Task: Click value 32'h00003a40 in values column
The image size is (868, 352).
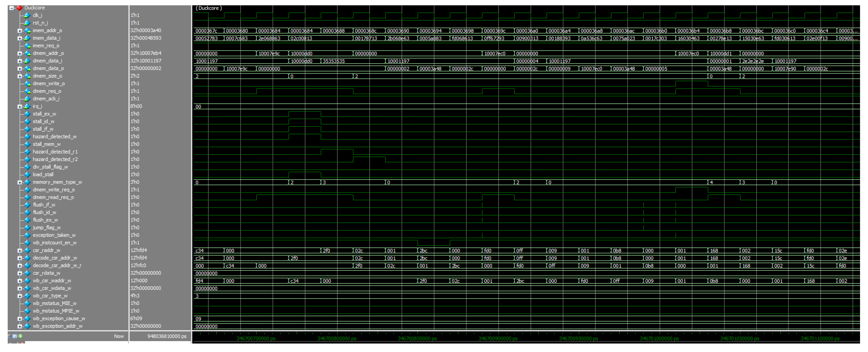Action: [146, 31]
